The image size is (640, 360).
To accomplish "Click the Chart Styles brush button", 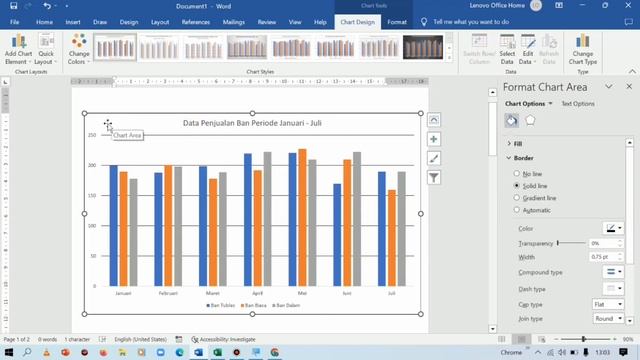I will click(x=433, y=158).
